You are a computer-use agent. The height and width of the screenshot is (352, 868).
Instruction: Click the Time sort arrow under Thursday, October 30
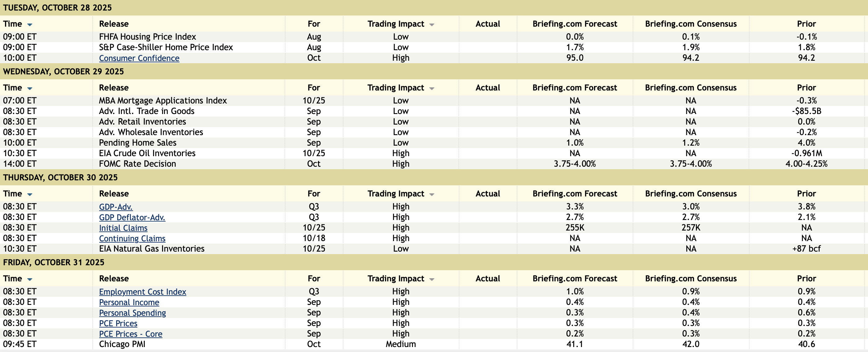[30, 194]
